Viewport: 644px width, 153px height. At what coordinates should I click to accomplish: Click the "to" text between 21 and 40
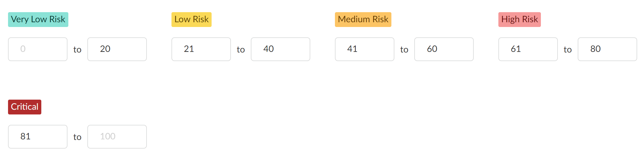coord(241,50)
